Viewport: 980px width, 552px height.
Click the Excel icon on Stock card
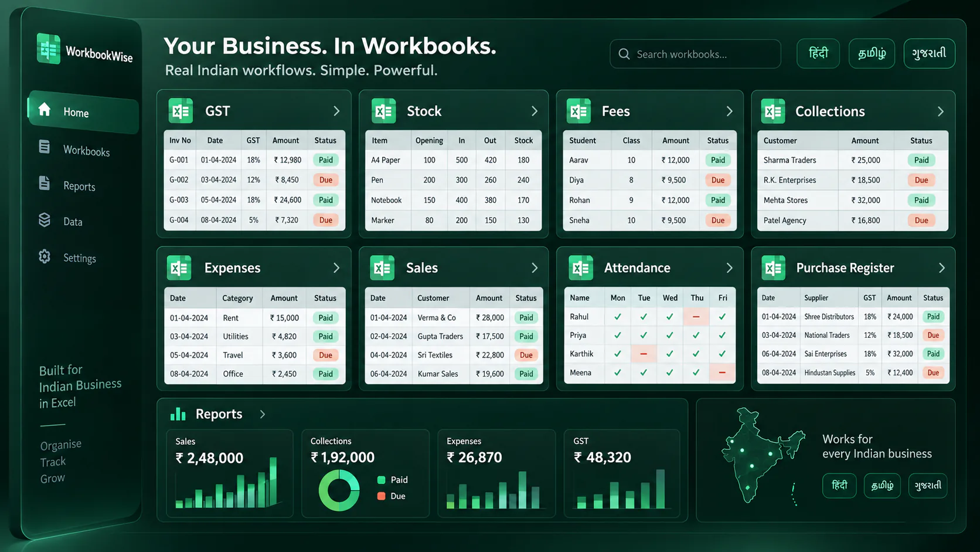(x=384, y=111)
